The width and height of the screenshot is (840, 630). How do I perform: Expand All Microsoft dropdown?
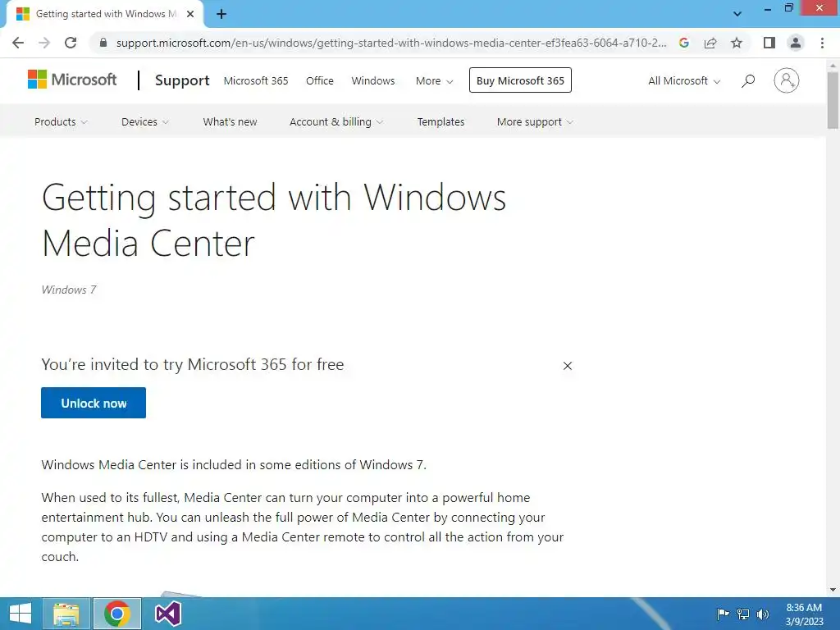click(x=684, y=81)
